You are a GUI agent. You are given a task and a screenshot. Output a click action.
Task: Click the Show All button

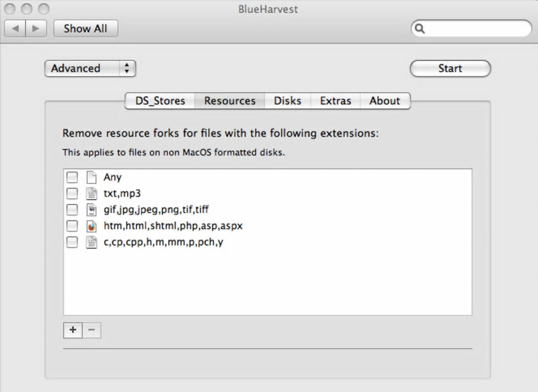[85, 28]
